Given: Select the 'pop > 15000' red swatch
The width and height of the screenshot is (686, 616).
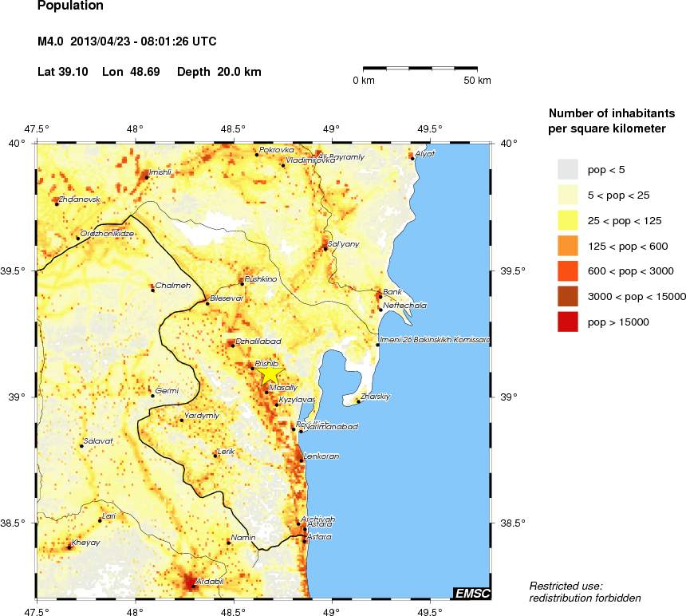Looking at the screenshot, I should tap(567, 322).
